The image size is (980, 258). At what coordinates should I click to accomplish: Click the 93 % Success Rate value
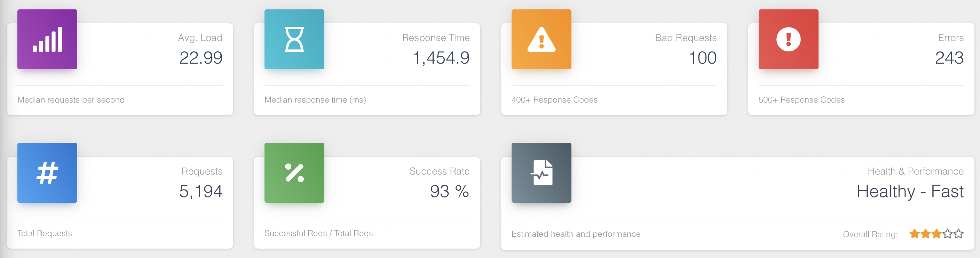coord(450,191)
